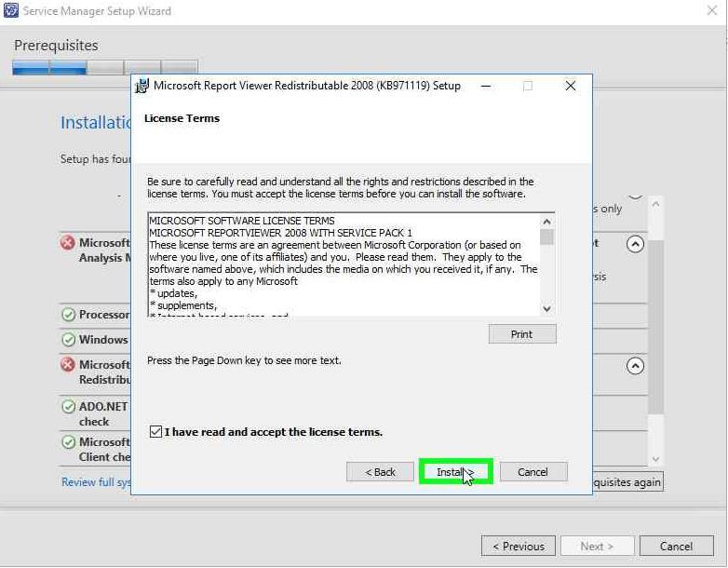Click the prerequisites list scrollbar thumb

(x=655, y=328)
